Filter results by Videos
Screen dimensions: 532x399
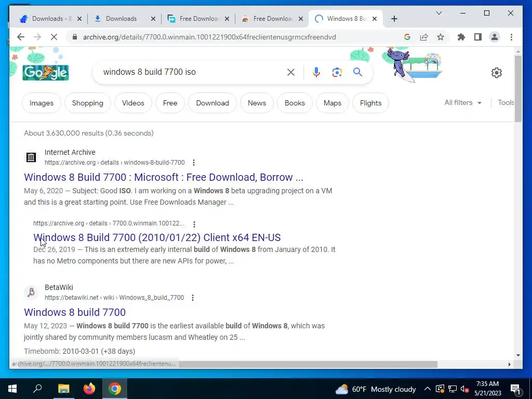point(133,103)
